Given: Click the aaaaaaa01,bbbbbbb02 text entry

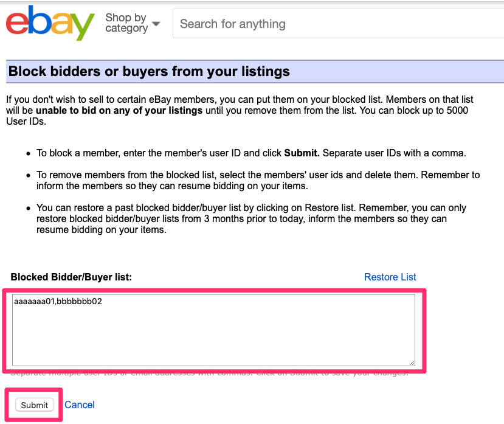Looking at the screenshot, I should coord(57,301).
